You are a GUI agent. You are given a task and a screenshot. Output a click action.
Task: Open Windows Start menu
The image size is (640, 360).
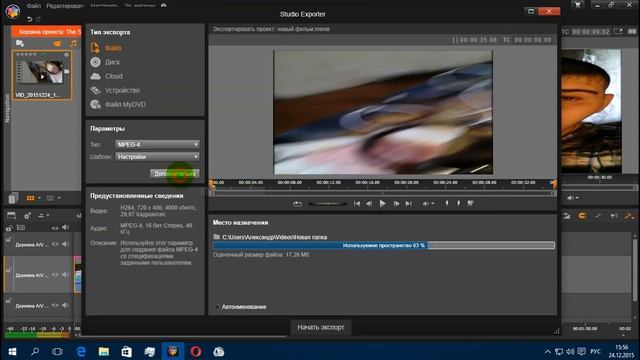click(x=12, y=351)
